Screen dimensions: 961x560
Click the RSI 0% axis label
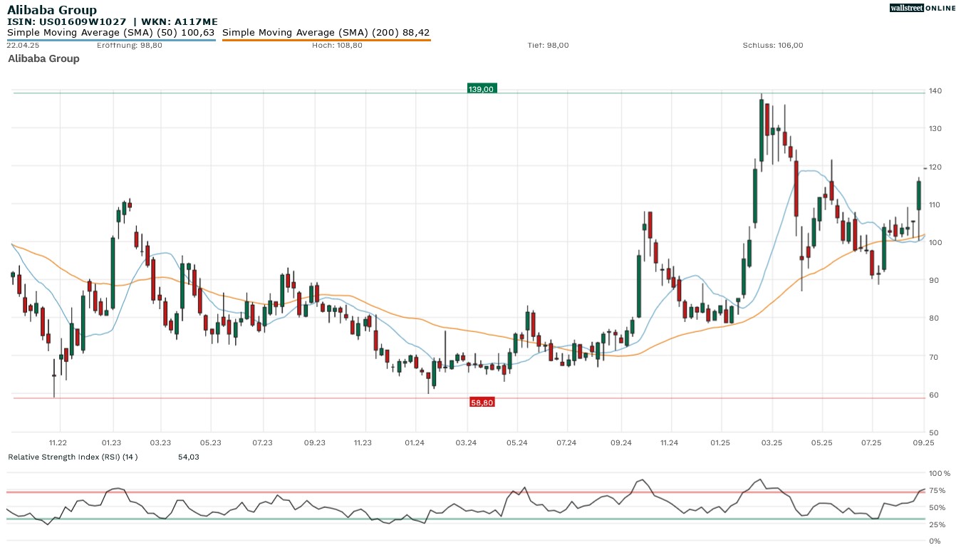935,541
